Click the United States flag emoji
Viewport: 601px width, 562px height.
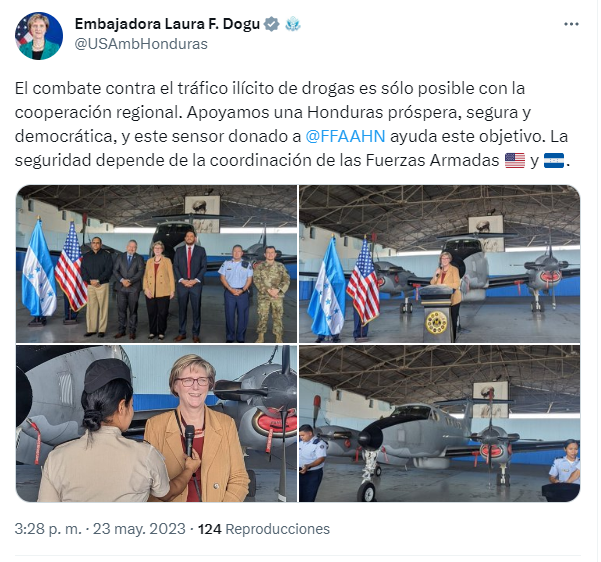tap(515, 160)
